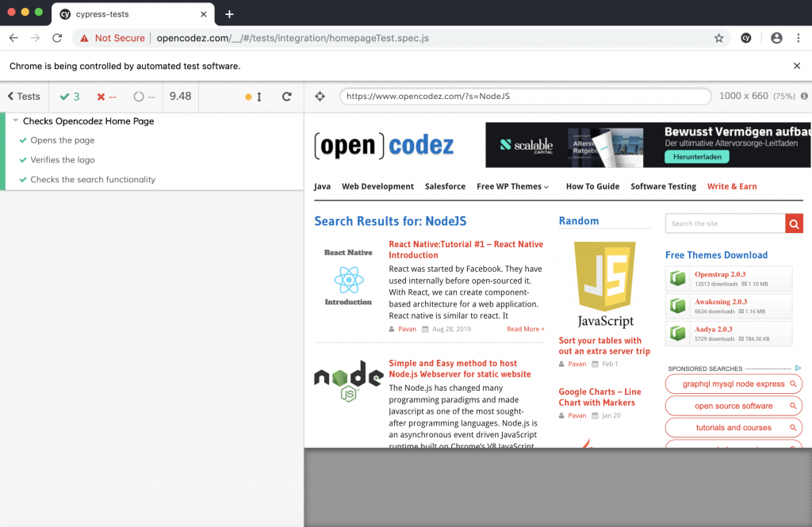
Task: Download the Openstrap 2.0.3 theme
Action: click(720, 274)
